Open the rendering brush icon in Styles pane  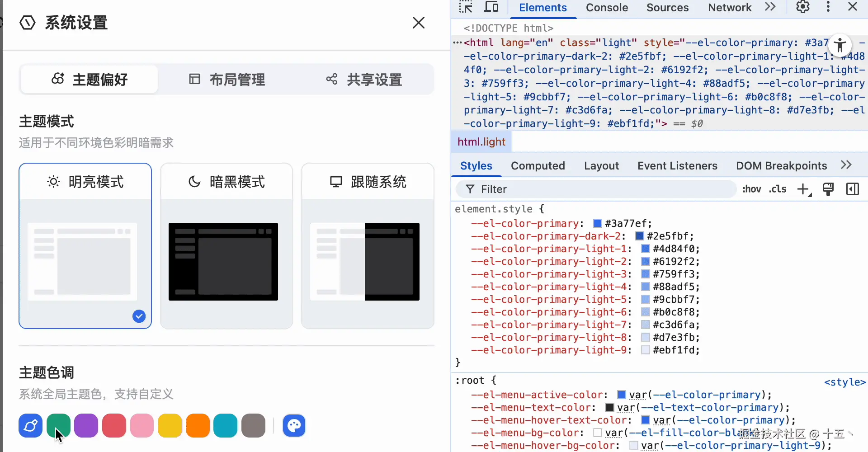click(x=829, y=189)
